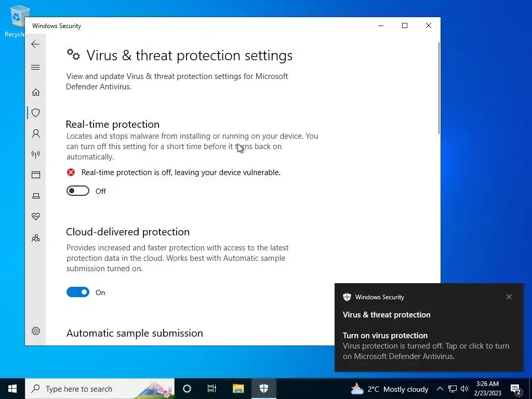Minimize the Windows Security window
This screenshot has height=399, width=532.
(381, 26)
